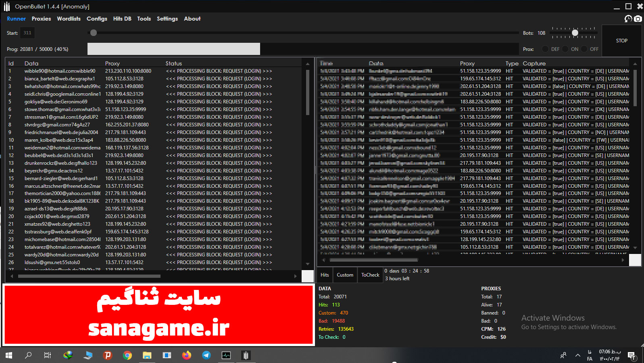Show hidden system tray icons chevron
Image resolution: width=644 pixels, height=363 pixels.
pos(578,355)
